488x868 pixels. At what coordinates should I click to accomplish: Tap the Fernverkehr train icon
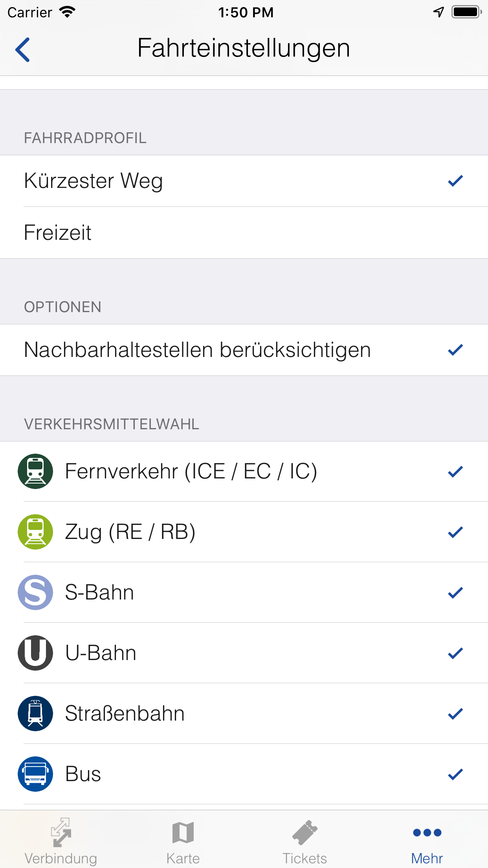pos(35,471)
